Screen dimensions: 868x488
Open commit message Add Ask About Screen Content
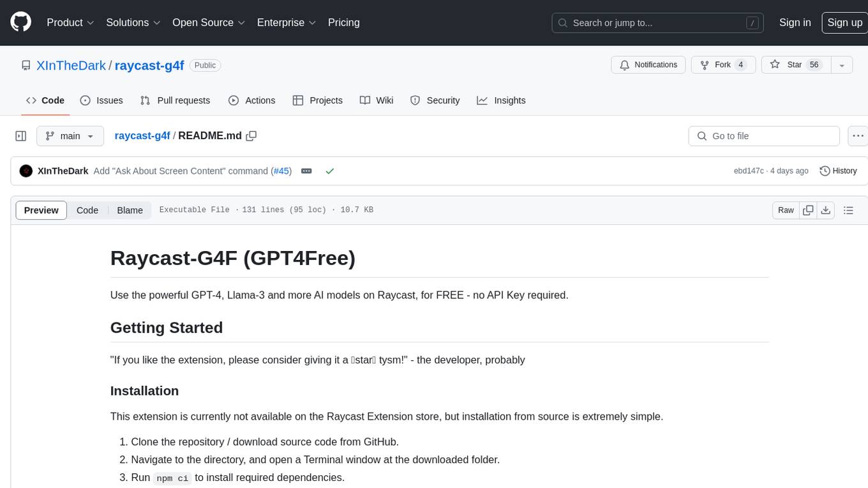tap(181, 171)
